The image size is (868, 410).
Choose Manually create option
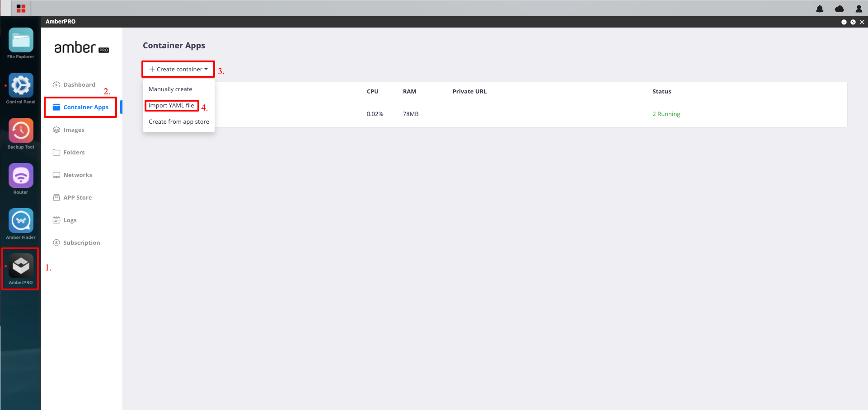click(x=170, y=89)
